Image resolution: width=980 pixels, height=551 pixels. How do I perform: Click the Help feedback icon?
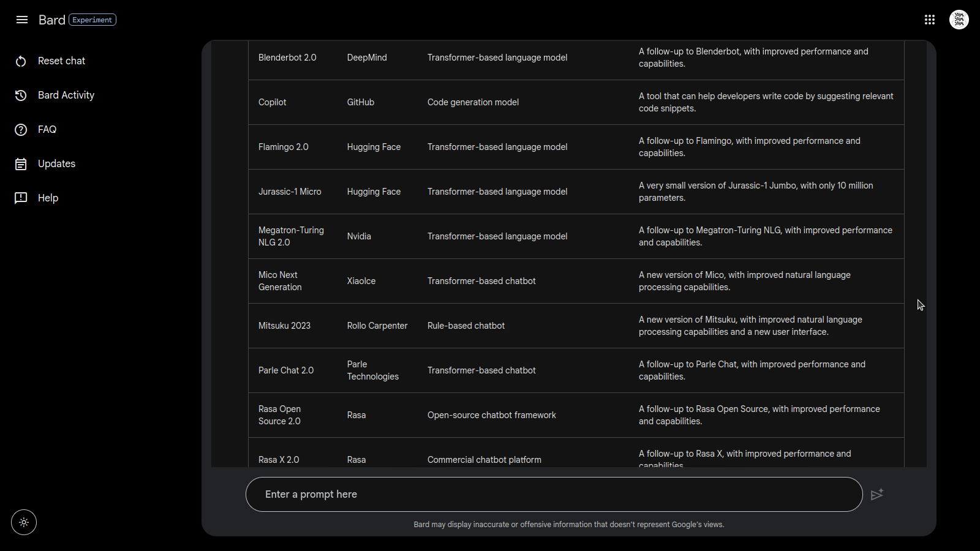[x=21, y=198]
